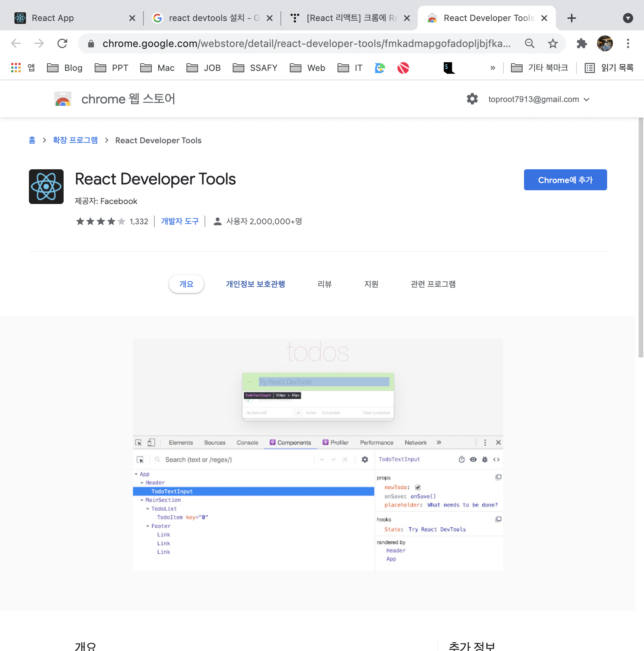Open web store settings gear
The height and width of the screenshot is (651, 644).
(472, 99)
